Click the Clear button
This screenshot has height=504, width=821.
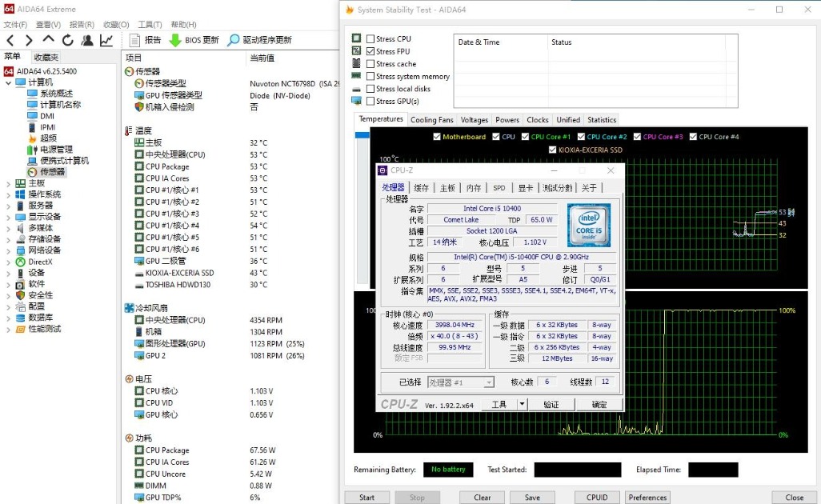click(x=483, y=498)
